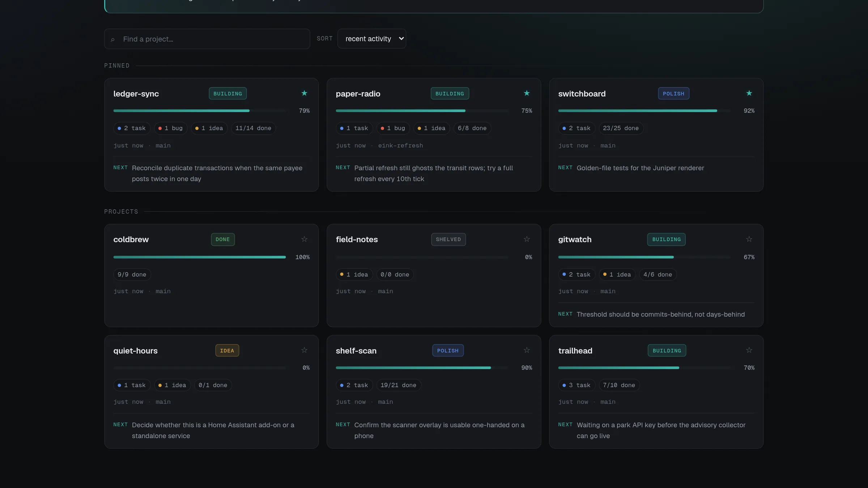Click the '1 bug' chip on ledger-sync
868x488 pixels.
click(171, 128)
